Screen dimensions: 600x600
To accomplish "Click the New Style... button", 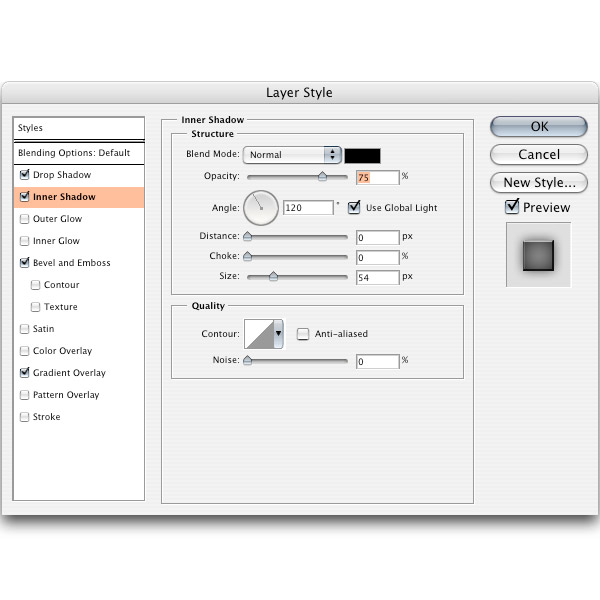I will 539,183.
